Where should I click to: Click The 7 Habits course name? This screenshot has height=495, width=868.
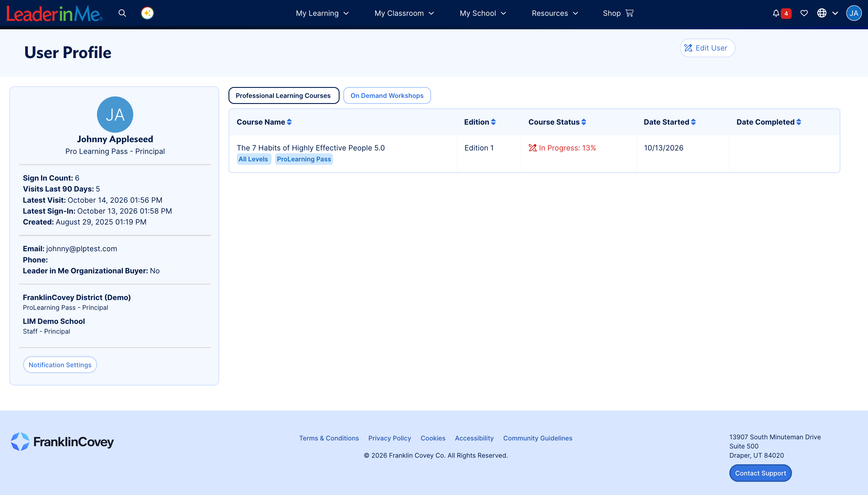(x=311, y=148)
